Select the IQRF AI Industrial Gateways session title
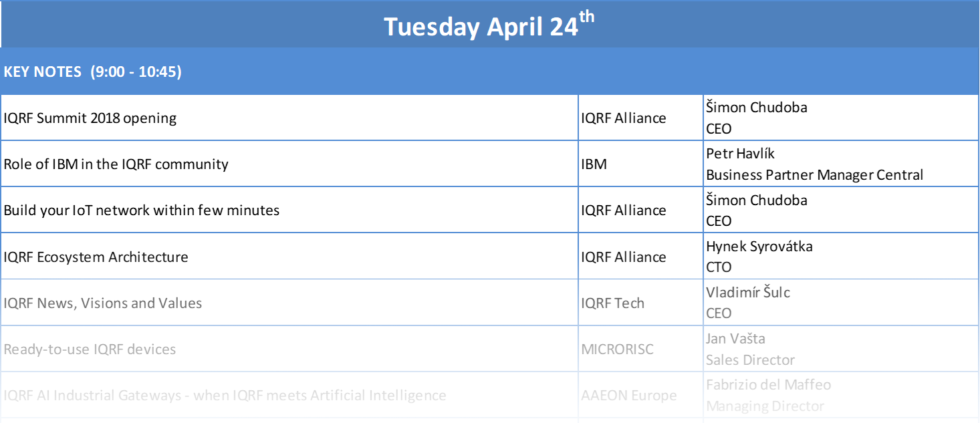This screenshot has height=423, width=980. tap(225, 395)
